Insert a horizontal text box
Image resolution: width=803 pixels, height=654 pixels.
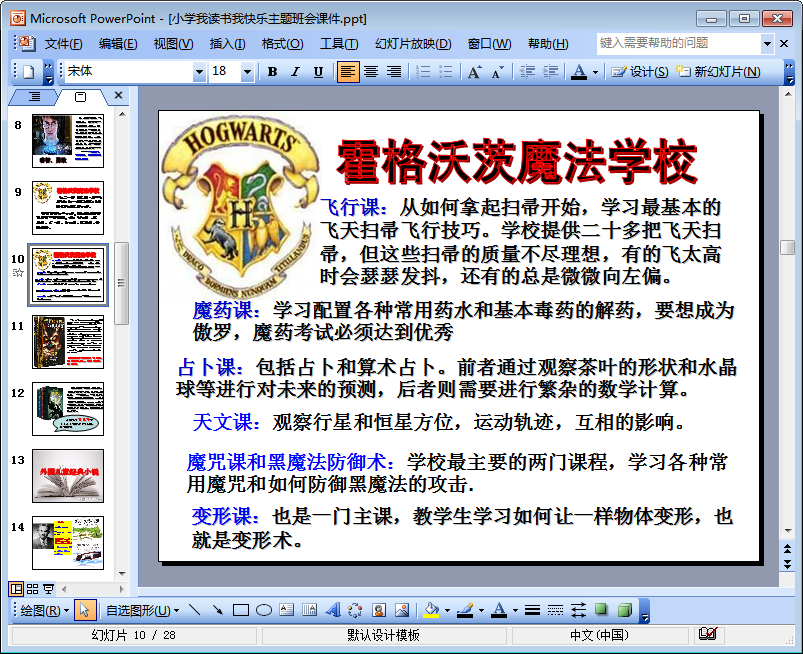287,610
